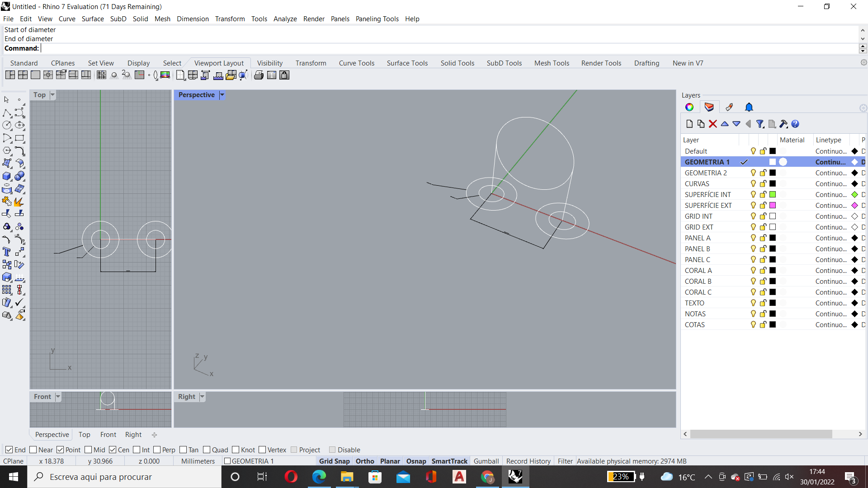The width and height of the screenshot is (868, 488).
Task: Open the Materials panel paint tube tab
Action: point(729,107)
